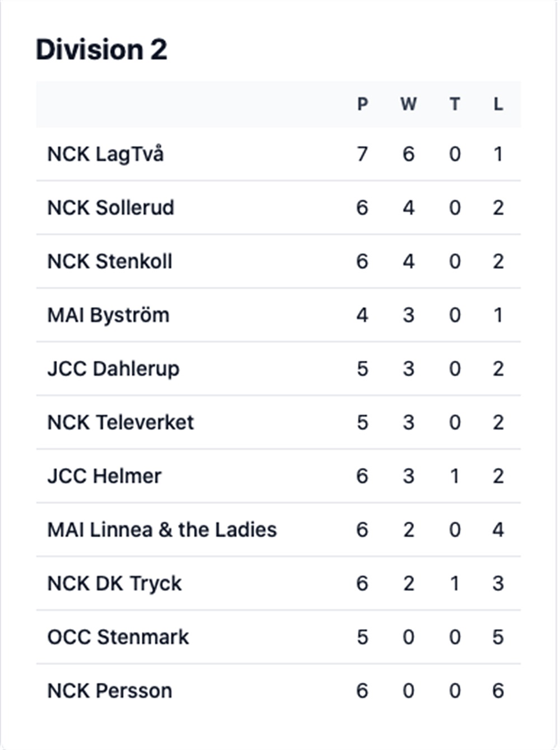560x750 pixels.
Task: Select the OCC Stenmark team row
Action: (118, 637)
